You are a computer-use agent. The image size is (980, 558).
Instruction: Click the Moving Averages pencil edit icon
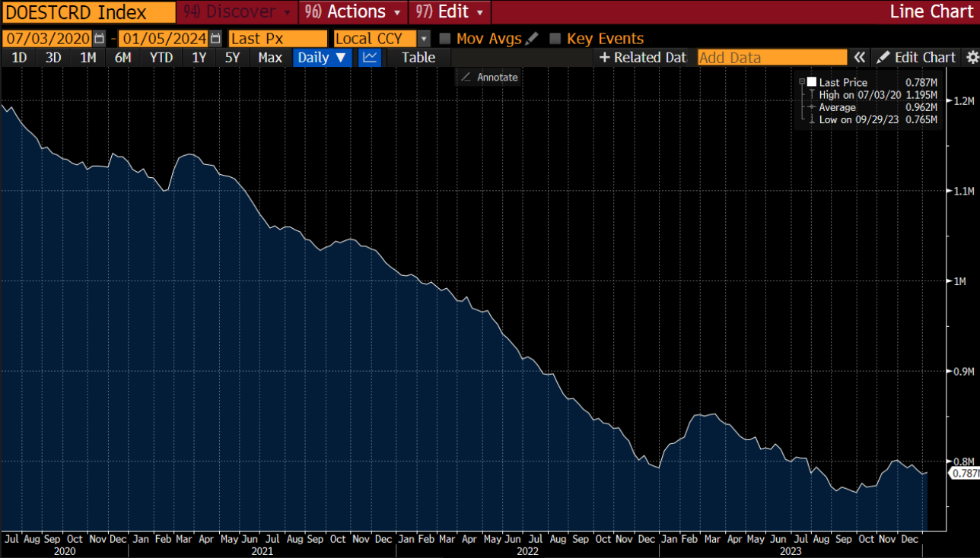click(531, 39)
